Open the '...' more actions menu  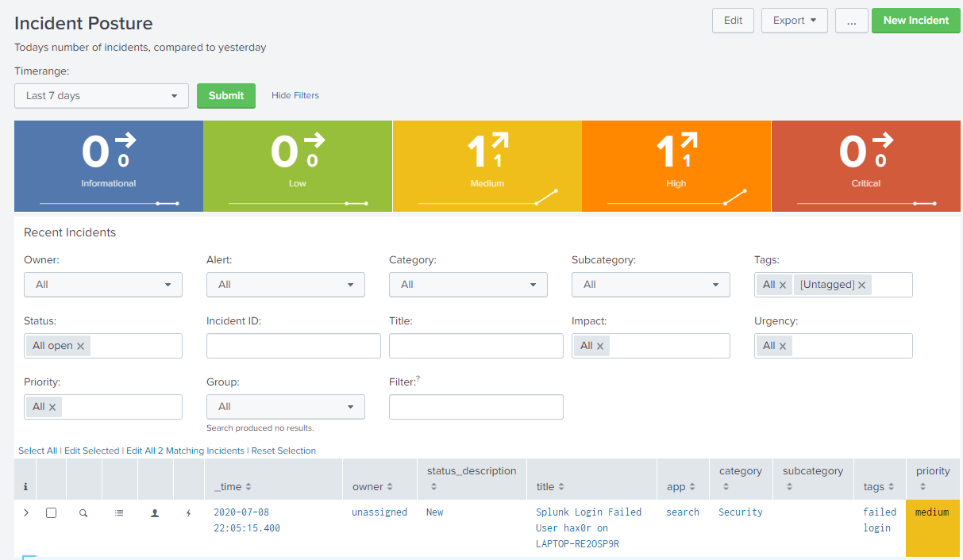click(851, 21)
